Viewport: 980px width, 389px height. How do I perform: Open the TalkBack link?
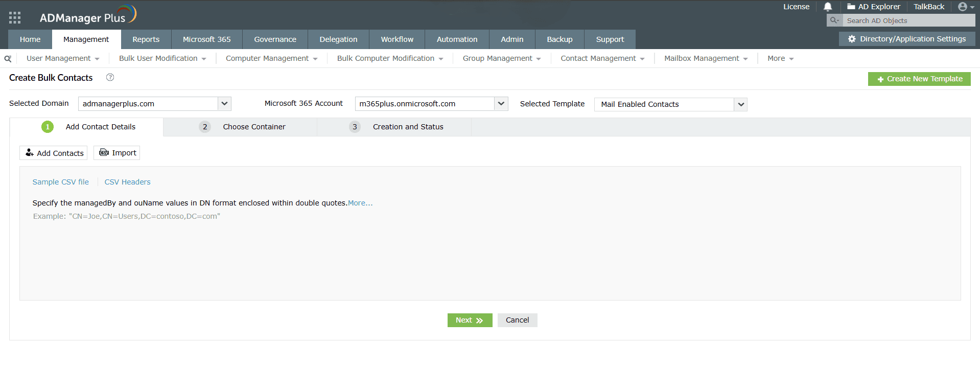coord(929,7)
